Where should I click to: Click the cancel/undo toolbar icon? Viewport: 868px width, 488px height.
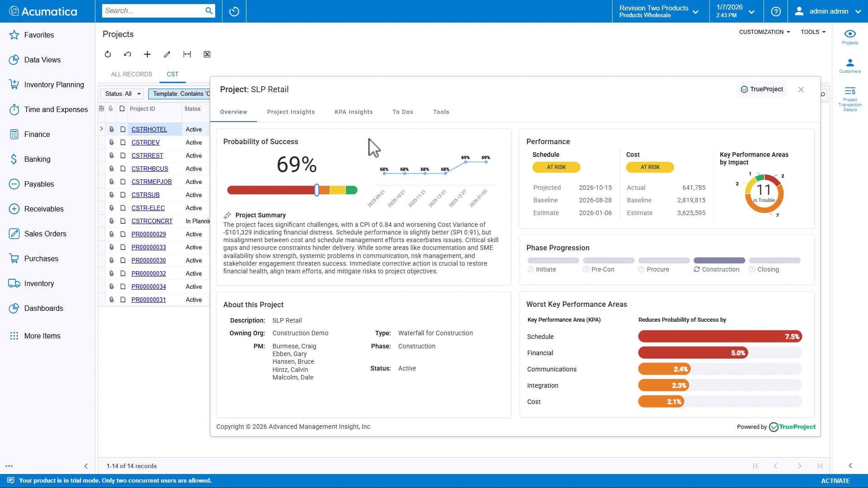click(x=127, y=54)
